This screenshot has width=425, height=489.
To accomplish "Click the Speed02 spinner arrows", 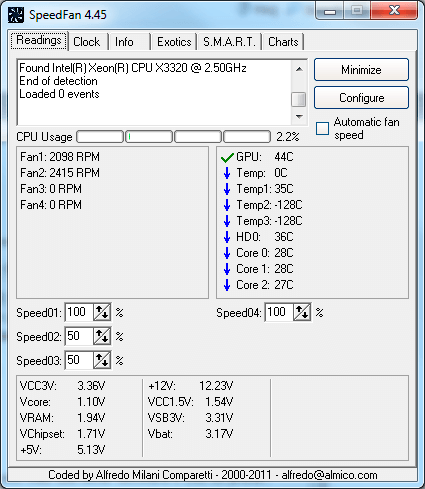I will pos(102,336).
